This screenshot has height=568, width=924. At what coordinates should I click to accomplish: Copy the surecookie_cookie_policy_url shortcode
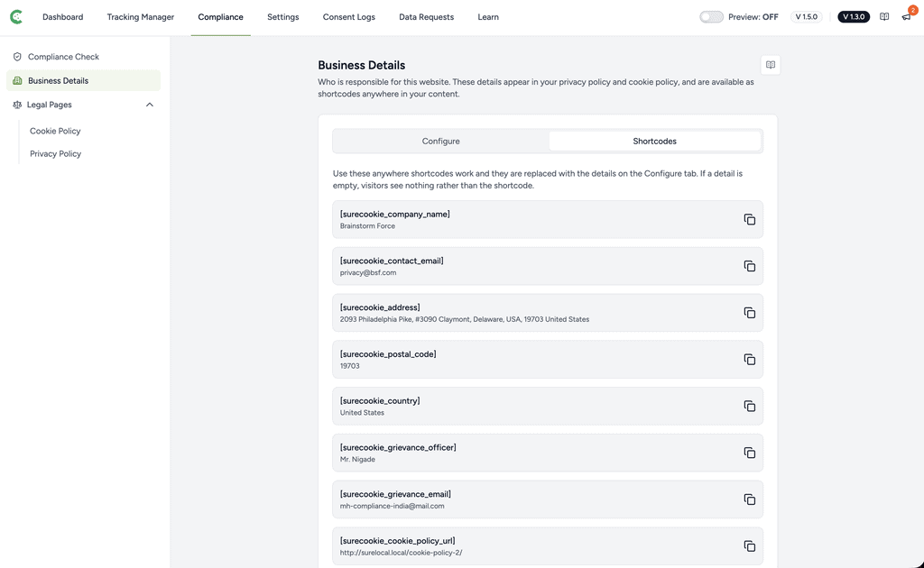[749, 546]
